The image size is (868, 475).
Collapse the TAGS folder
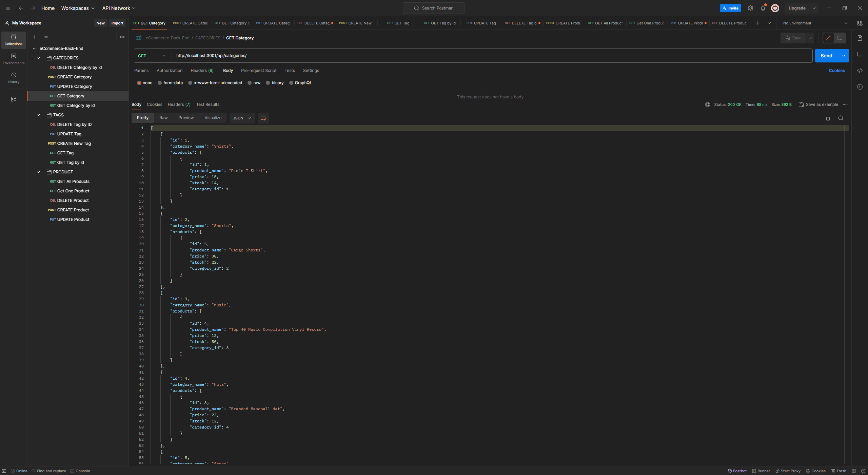38,115
